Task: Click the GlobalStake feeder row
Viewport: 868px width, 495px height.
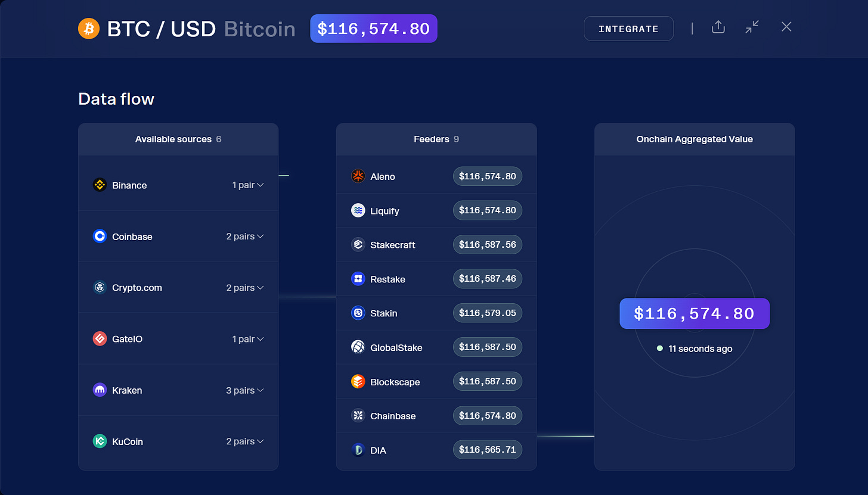Action: tap(436, 347)
